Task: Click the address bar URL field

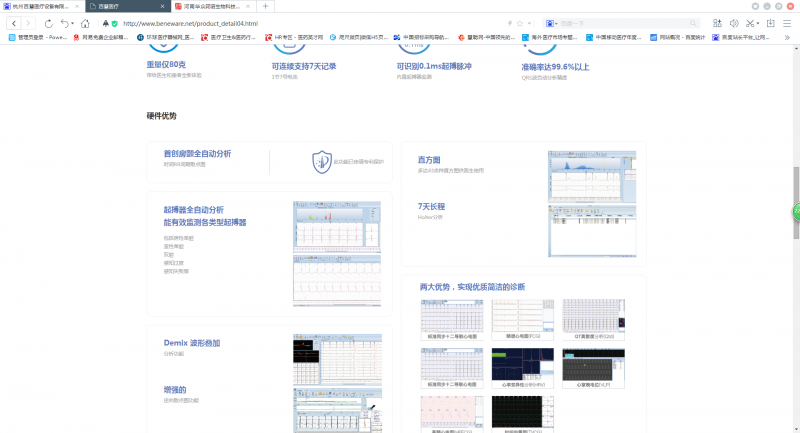Action: 300,22
